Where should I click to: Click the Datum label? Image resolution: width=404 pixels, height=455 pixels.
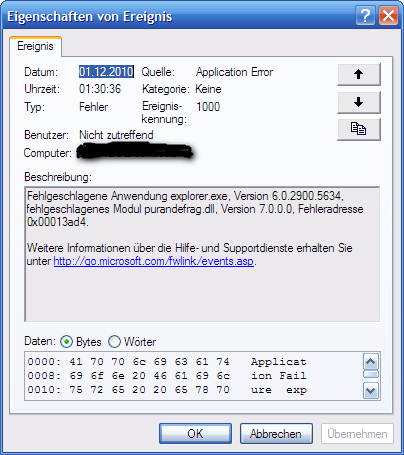click(41, 72)
